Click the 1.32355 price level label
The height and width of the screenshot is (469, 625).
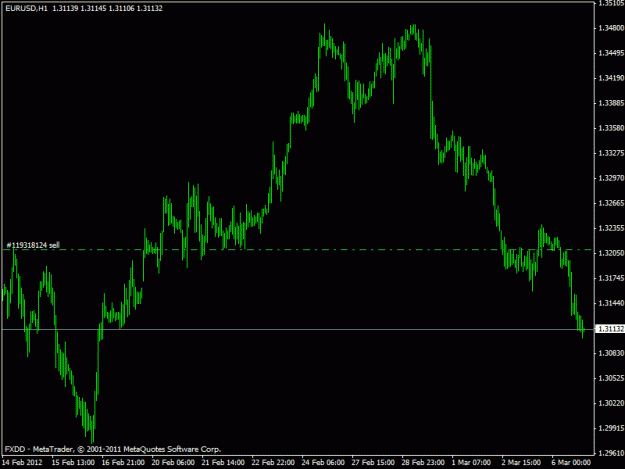pyautogui.click(x=611, y=228)
